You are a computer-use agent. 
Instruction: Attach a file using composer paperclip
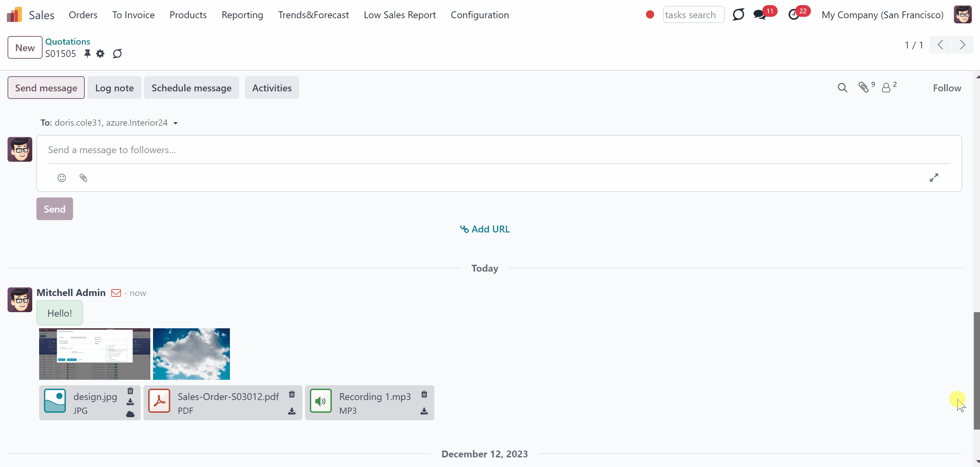(x=83, y=178)
